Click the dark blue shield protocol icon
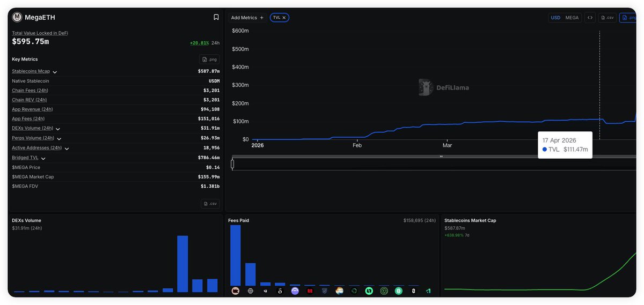 click(325, 291)
